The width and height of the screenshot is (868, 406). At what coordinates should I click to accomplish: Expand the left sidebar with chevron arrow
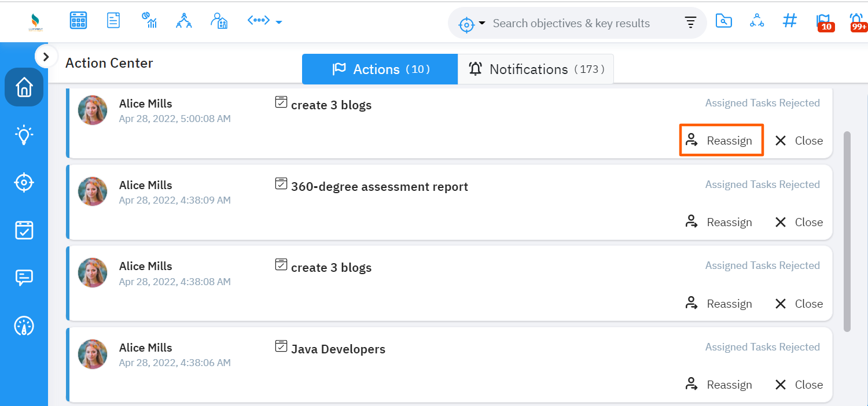pos(46,57)
